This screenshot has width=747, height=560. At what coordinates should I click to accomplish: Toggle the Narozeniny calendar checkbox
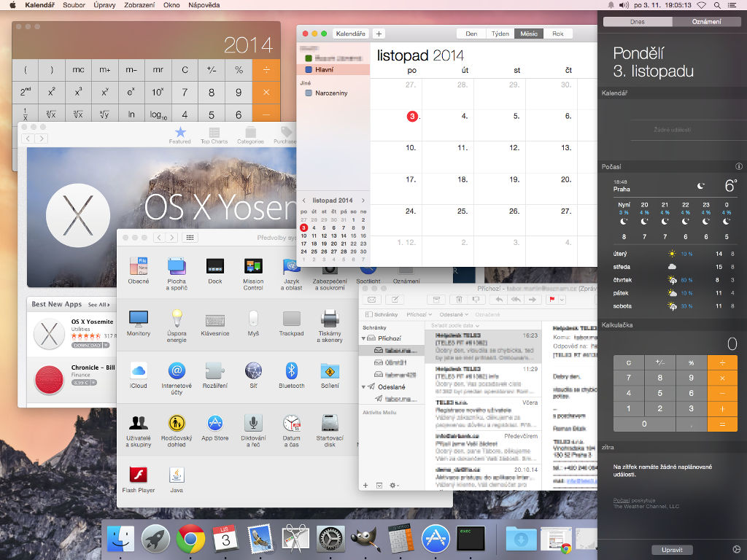point(309,93)
